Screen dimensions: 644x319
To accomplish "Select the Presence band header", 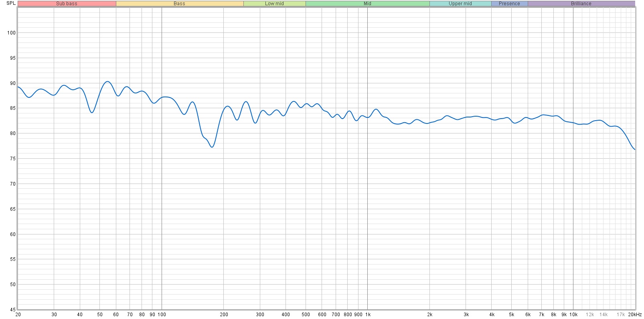I will pyautogui.click(x=509, y=4).
